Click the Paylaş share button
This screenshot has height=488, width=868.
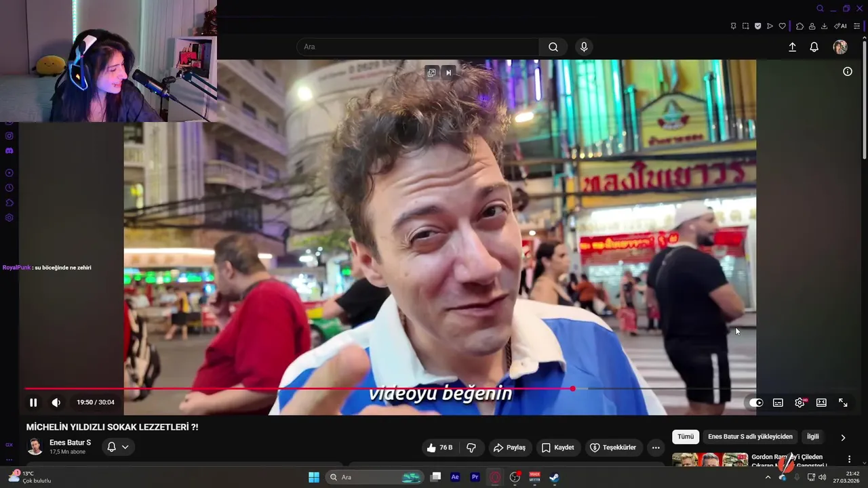(x=509, y=447)
